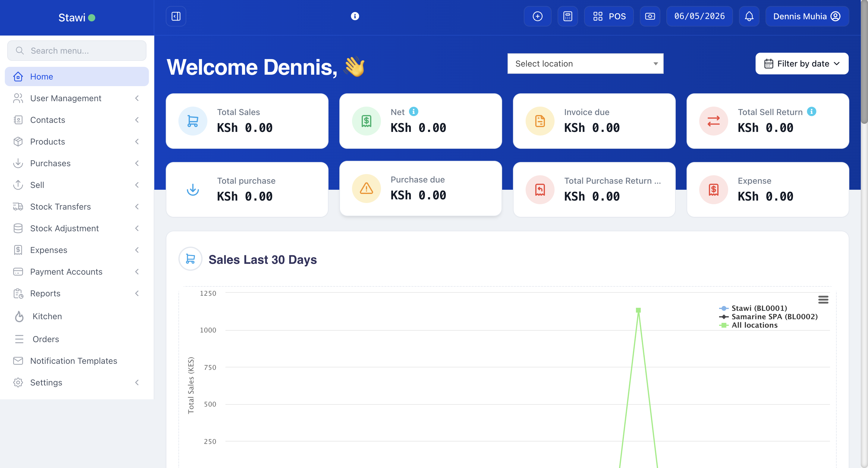The height and width of the screenshot is (468, 868).
Task: Click the Contacts address book icon
Action: (18, 120)
